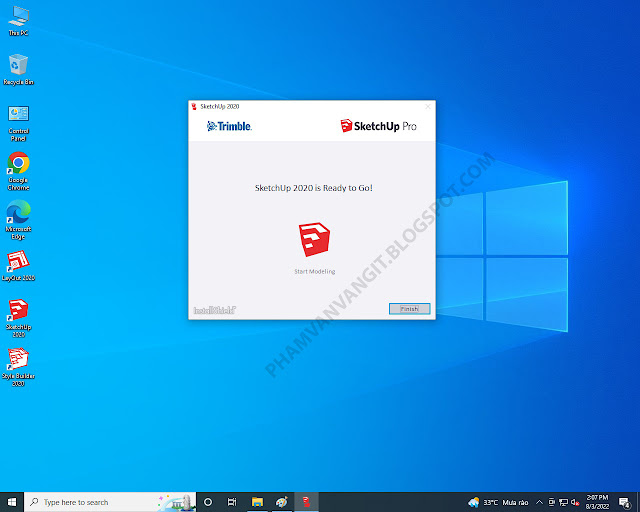Open the weather widget showing 33°C
Image resolution: width=640 pixels, height=512 pixels.
point(498,502)
